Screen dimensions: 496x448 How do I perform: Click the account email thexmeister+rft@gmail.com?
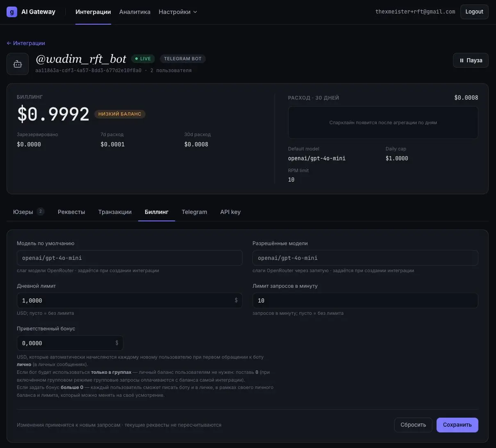[415, 12]
